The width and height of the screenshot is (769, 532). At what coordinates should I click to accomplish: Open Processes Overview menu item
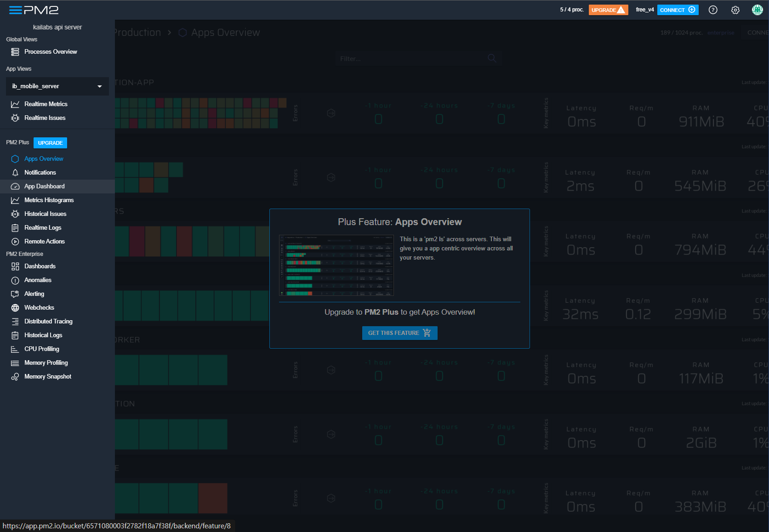[x=57, y=52]
